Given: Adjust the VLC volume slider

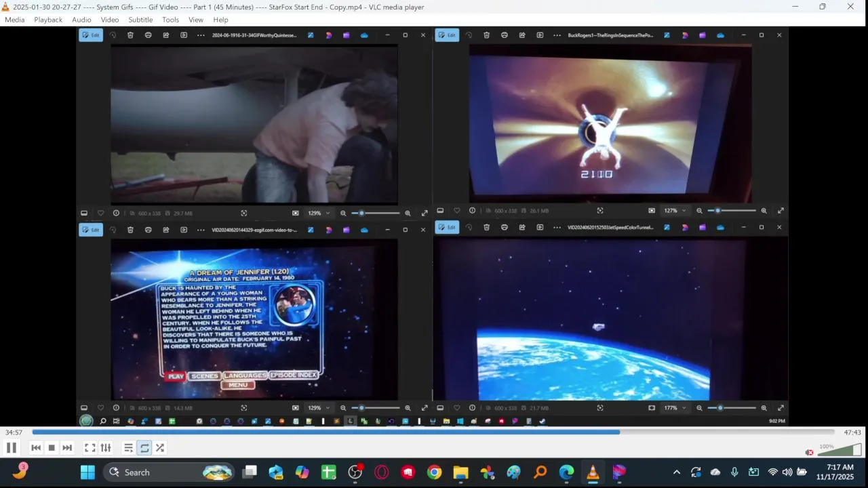Looking at the screenshot, I should click(x=840, y=450).
